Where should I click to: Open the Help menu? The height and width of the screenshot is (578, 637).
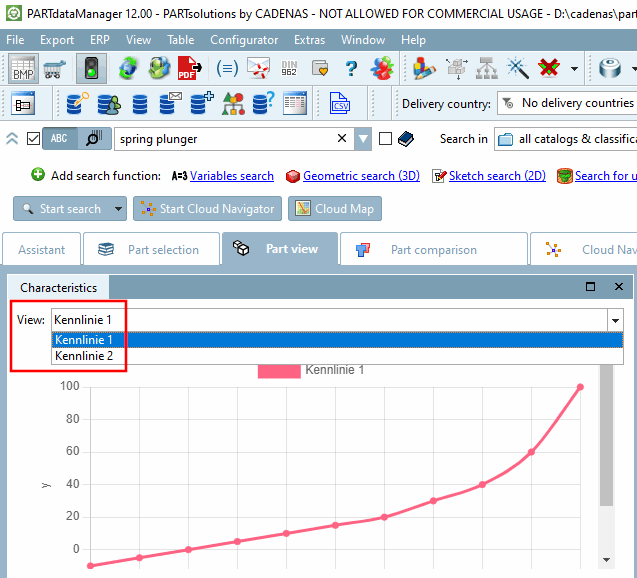pyautogui.click(x=413, y=40)
